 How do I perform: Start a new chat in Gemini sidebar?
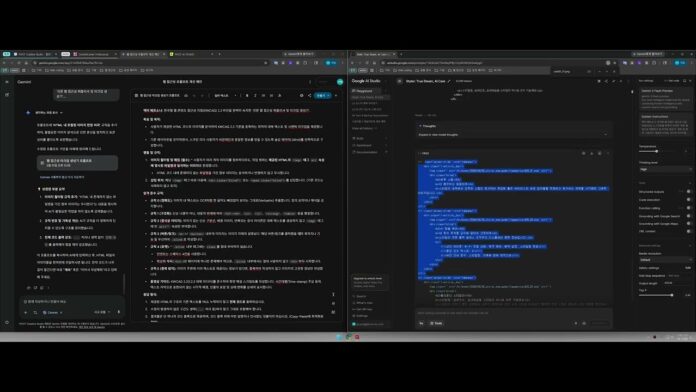coord(7,95)
